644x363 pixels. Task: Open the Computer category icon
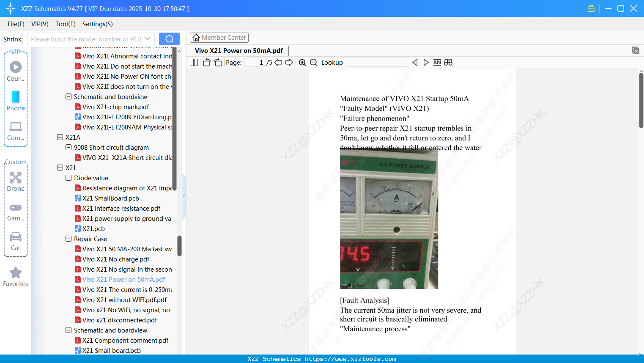[x=16, y=131]
